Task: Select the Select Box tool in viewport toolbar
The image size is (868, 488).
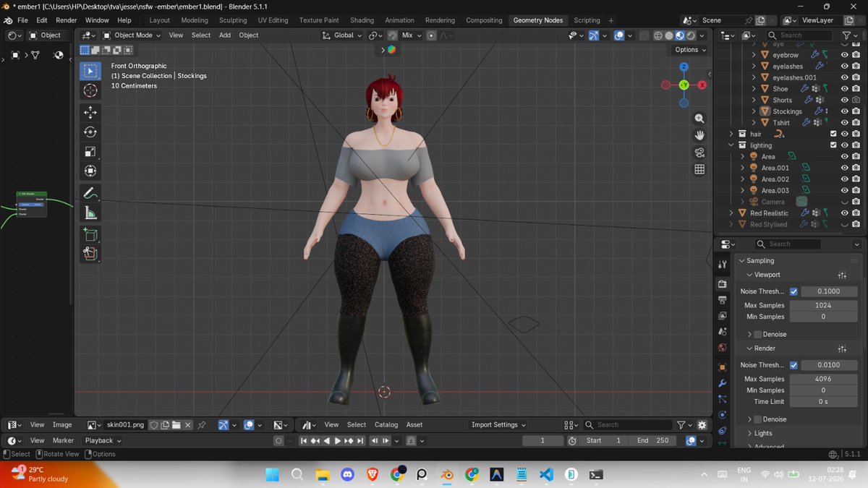Action: [x=90, y=71]
